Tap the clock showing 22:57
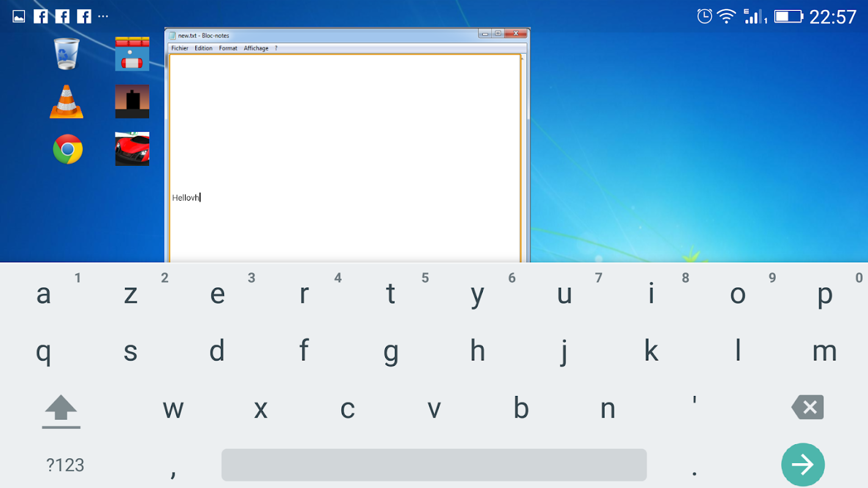Viewport: 868px width, 488px height. point(833,17)
